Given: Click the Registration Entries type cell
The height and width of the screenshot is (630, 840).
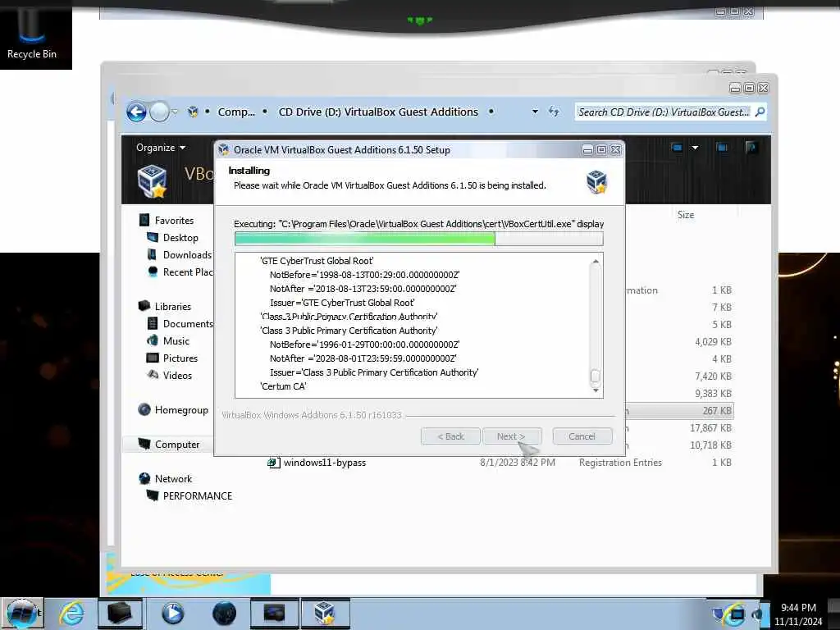Looking at the screenshot, I should coord(620,463).
